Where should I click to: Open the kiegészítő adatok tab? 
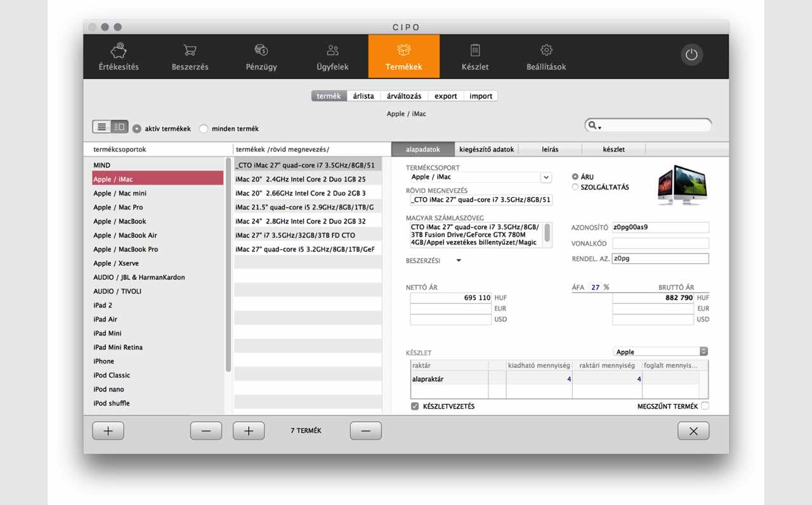[487, 149]
